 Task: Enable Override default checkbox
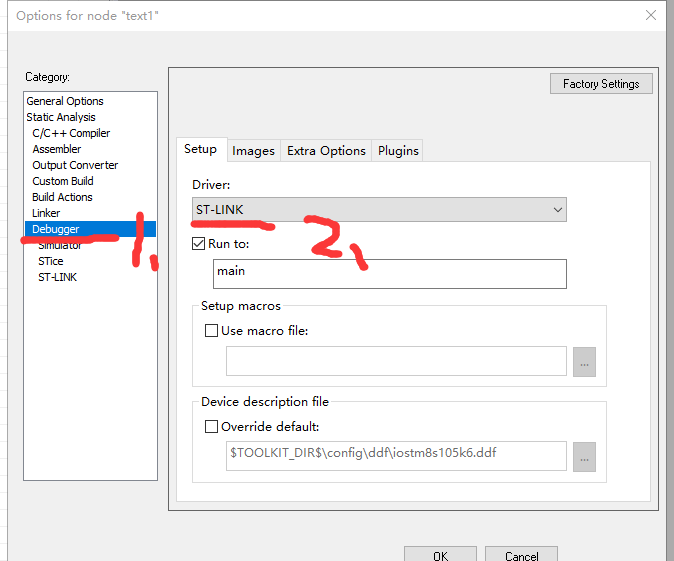(211, 426)
